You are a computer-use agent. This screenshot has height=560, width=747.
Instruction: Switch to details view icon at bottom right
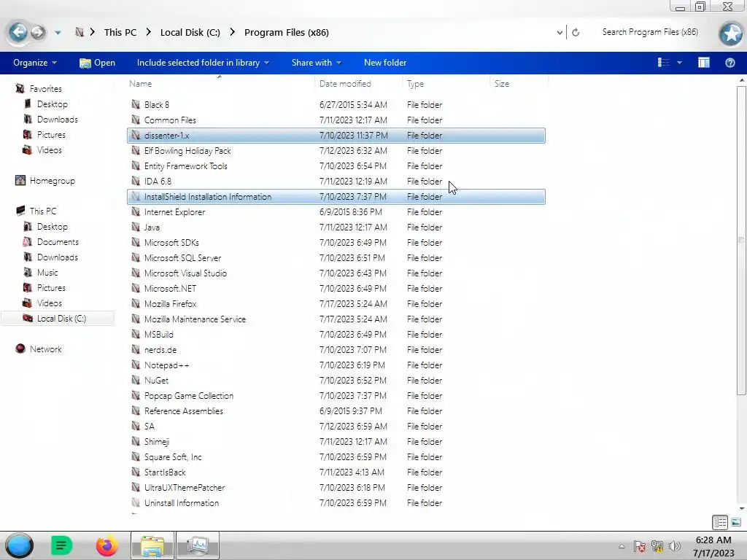coord(720,522)
